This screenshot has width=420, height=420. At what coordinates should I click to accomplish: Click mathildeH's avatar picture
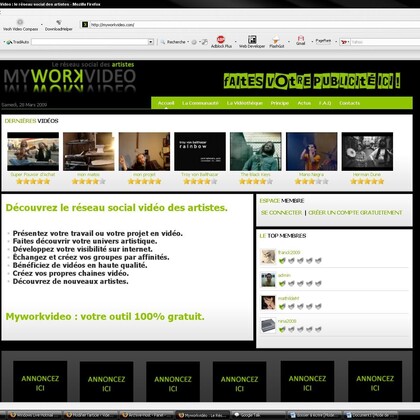pyautogui.click(x=268, y=302)
